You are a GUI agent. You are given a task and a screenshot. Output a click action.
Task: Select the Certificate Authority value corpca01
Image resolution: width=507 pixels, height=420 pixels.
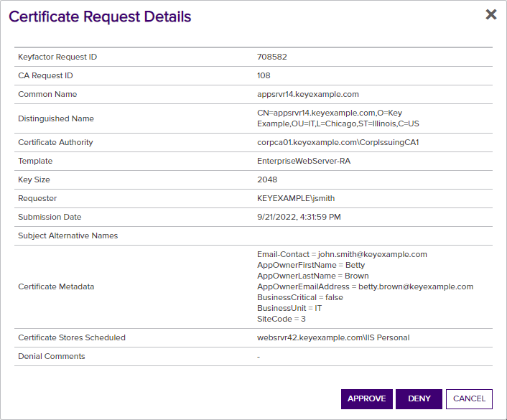338,142
